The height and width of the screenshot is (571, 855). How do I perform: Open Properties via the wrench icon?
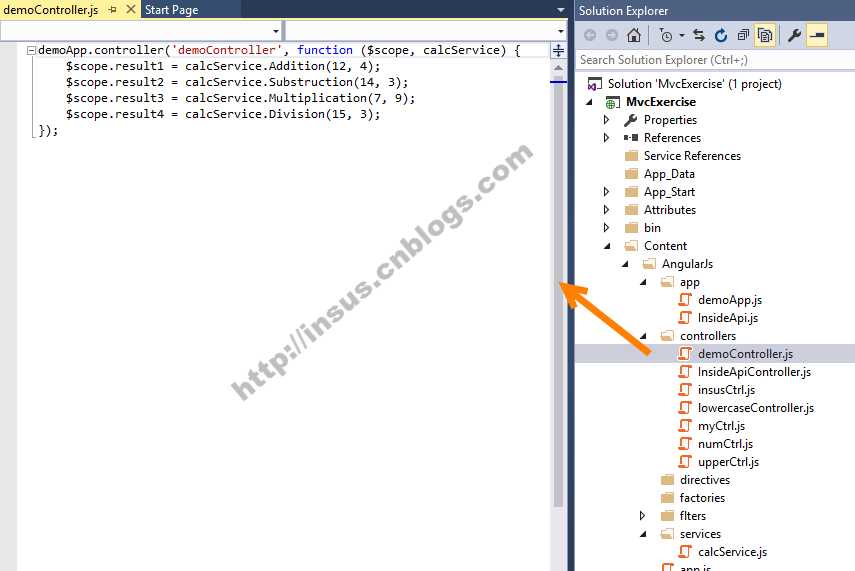[794, 35]
